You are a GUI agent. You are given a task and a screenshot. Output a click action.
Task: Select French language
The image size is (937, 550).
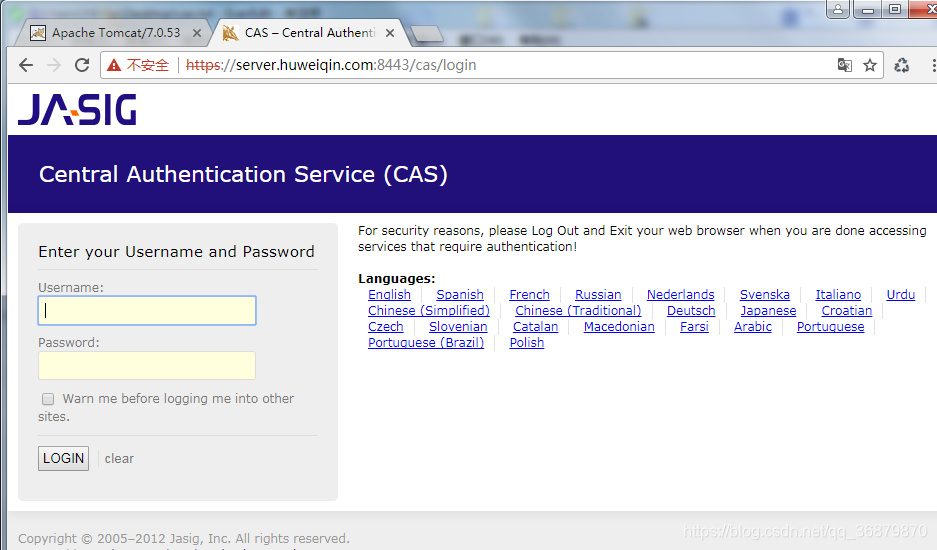[529, 295]
